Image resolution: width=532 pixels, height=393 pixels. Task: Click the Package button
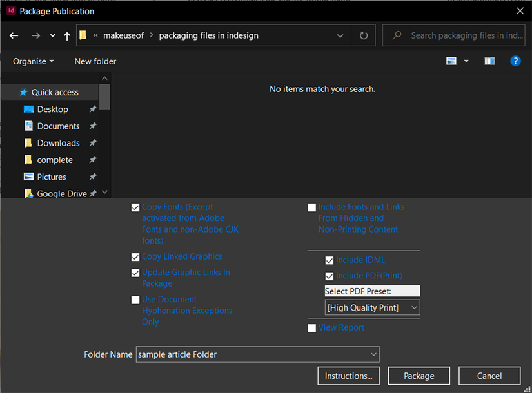click(x=419, y=376)
